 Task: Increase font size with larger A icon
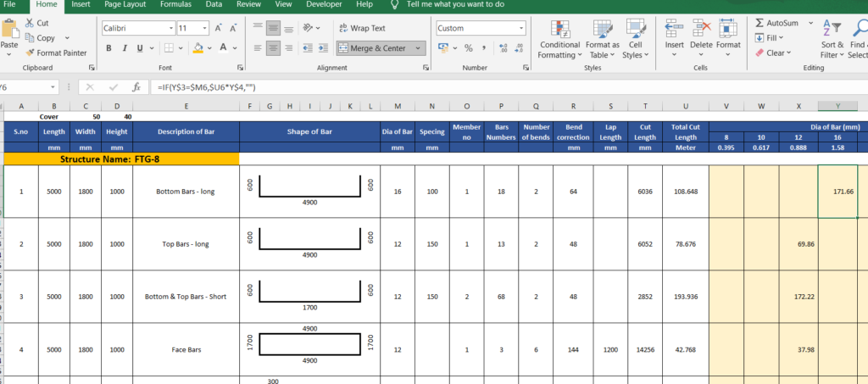219,28
